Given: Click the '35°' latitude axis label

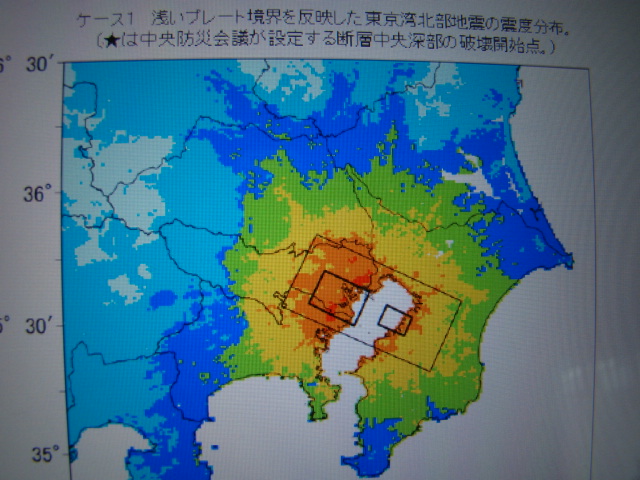Looking at the screenshot, I should coord(46,454).
